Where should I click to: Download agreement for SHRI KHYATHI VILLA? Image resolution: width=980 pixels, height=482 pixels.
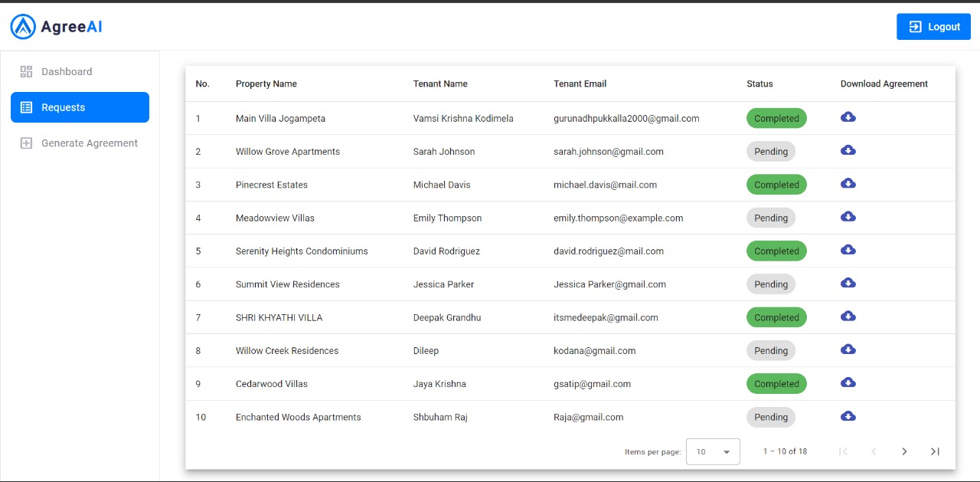coord(848,316)
